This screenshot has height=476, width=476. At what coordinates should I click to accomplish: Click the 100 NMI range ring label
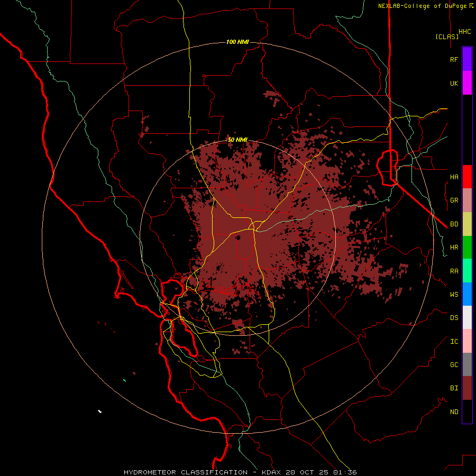click(237, 42)
